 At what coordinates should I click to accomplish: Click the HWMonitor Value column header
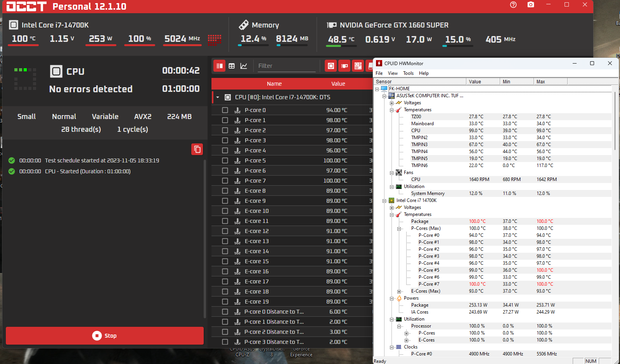click(483, 81)
